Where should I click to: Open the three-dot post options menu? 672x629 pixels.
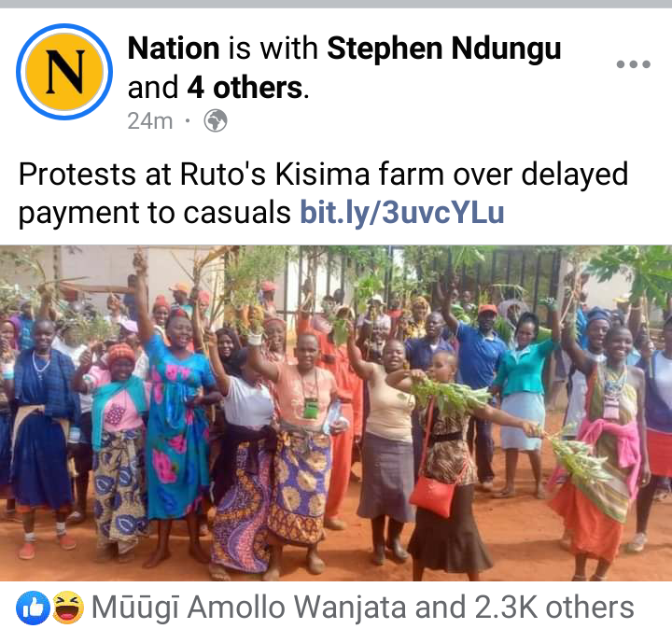point(633,64)
